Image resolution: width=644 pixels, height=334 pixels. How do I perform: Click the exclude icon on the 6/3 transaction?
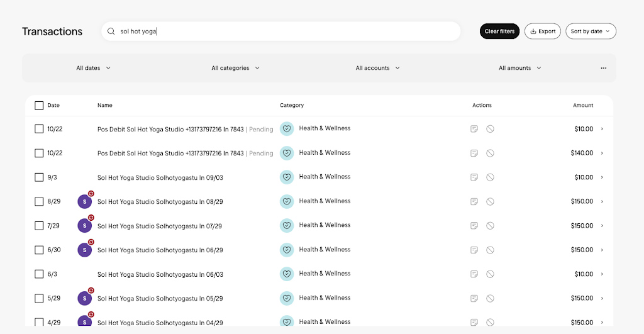coord(490,274)
